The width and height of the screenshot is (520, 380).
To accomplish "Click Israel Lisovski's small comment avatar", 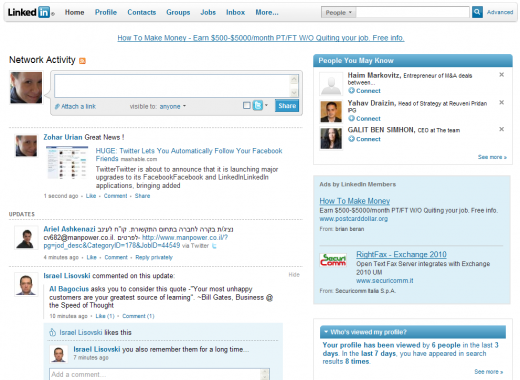I will (59, 354).
